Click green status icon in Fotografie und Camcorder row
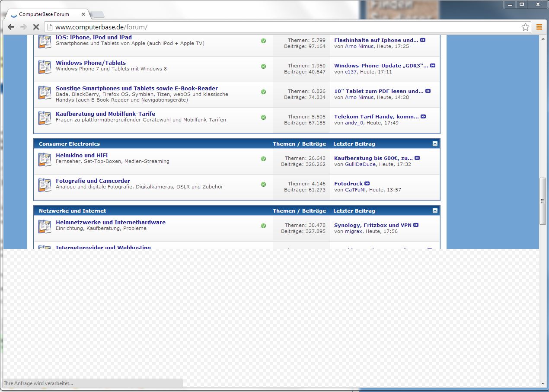549x392 pixels. click(263, 184)
